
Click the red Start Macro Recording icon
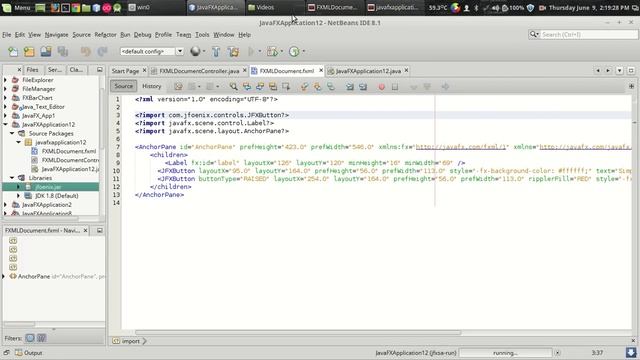click(382, 87)
